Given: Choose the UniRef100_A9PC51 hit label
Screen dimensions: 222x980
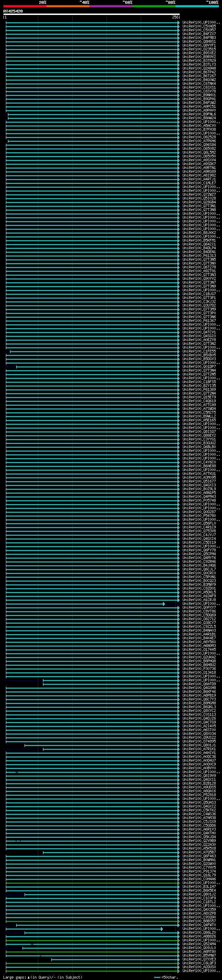Looking at the screenshot, I should [x=199, y=106].
